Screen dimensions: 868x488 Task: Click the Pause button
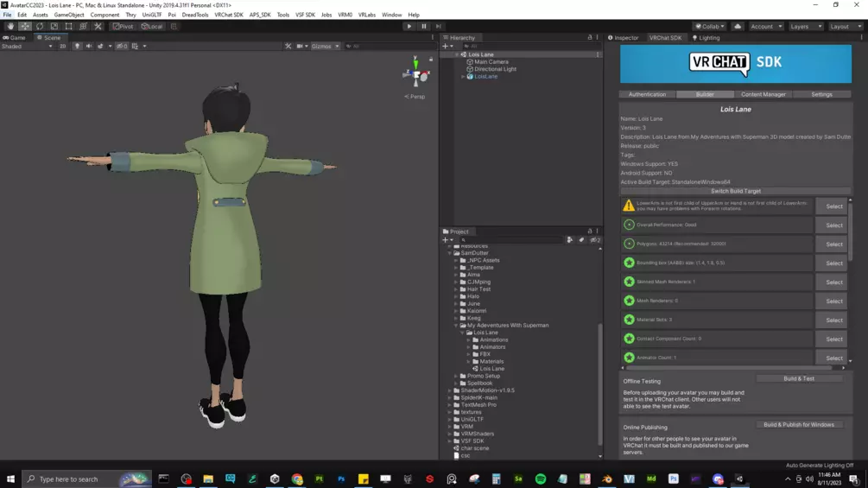click(424, 26)
